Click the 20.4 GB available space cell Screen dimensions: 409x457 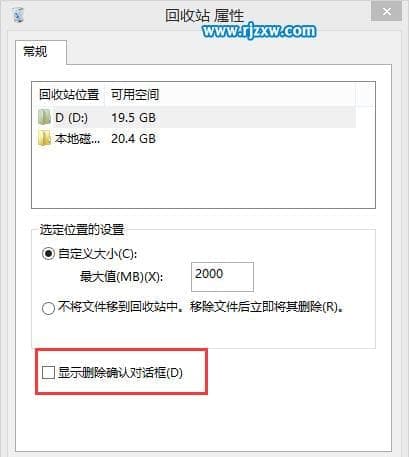133,138
